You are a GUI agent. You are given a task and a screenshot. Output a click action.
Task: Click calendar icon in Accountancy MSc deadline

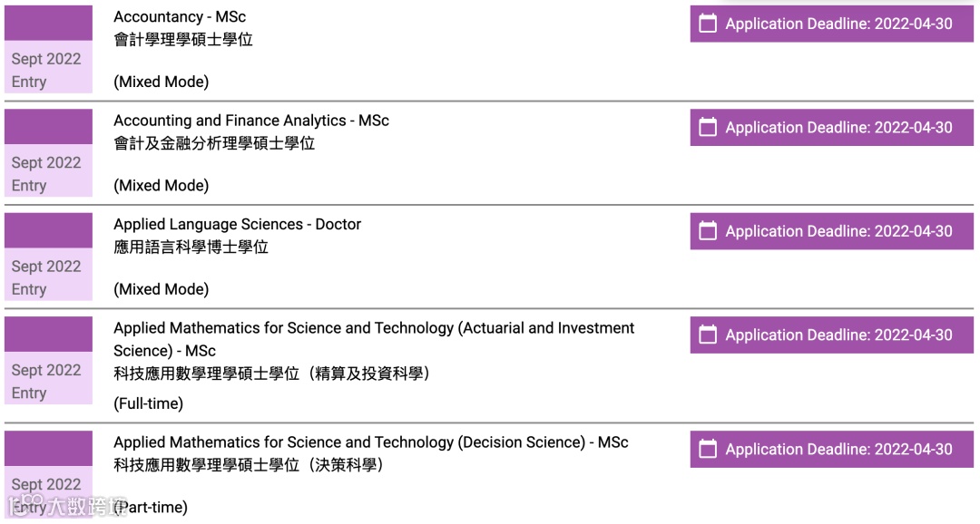pos(709,24)
